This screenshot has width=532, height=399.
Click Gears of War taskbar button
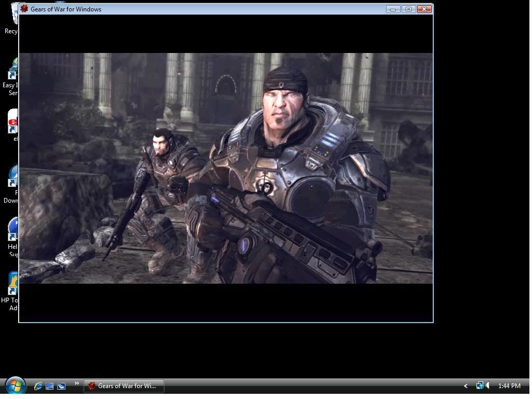(124, 386)
